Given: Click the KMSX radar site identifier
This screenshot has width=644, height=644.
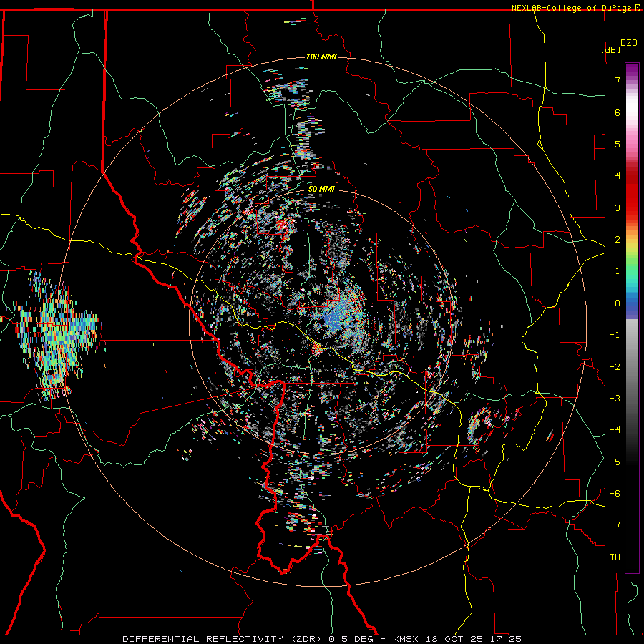Looking at the screenshot, I should 405,639.
